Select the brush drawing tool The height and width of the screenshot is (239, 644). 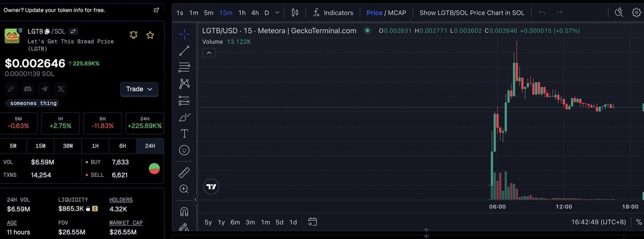[x=184, y=117]
